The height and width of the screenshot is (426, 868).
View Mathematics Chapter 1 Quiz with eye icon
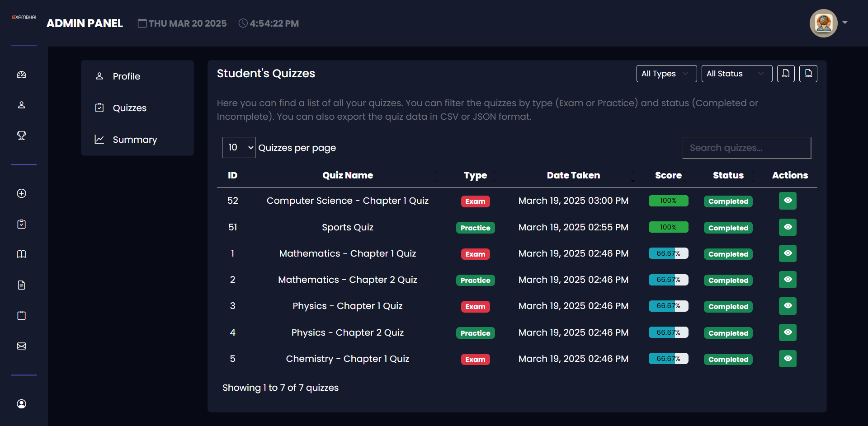788,253
